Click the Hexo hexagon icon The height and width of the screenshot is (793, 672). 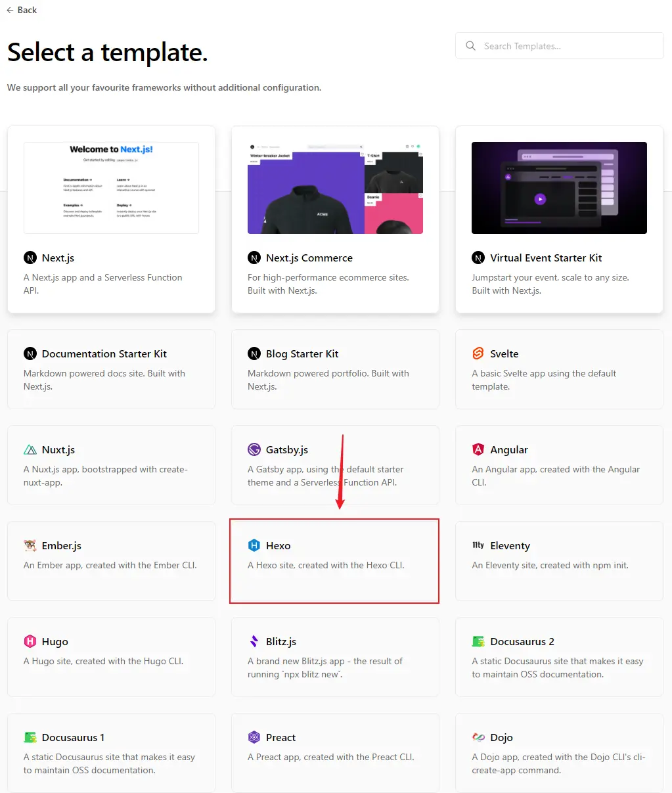(x=254, y=545)
